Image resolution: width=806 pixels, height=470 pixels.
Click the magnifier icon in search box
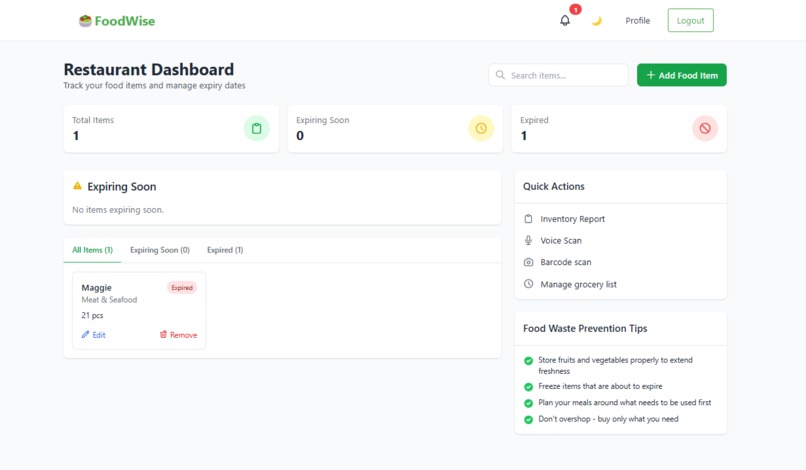500,75
